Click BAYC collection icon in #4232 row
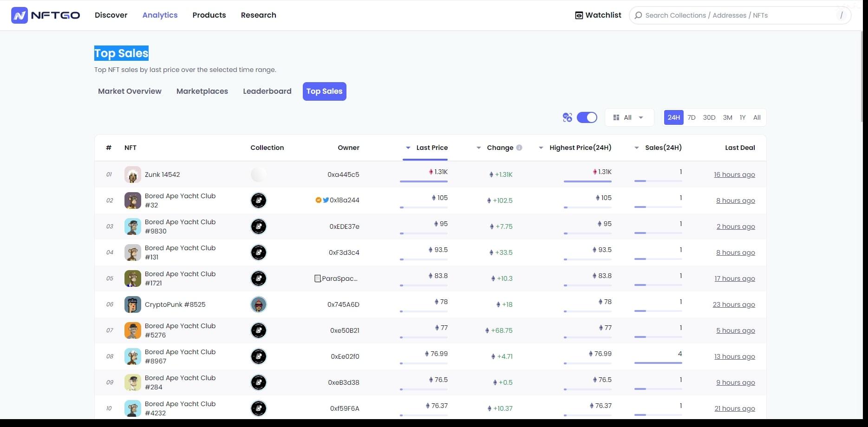 click(259, 408)
